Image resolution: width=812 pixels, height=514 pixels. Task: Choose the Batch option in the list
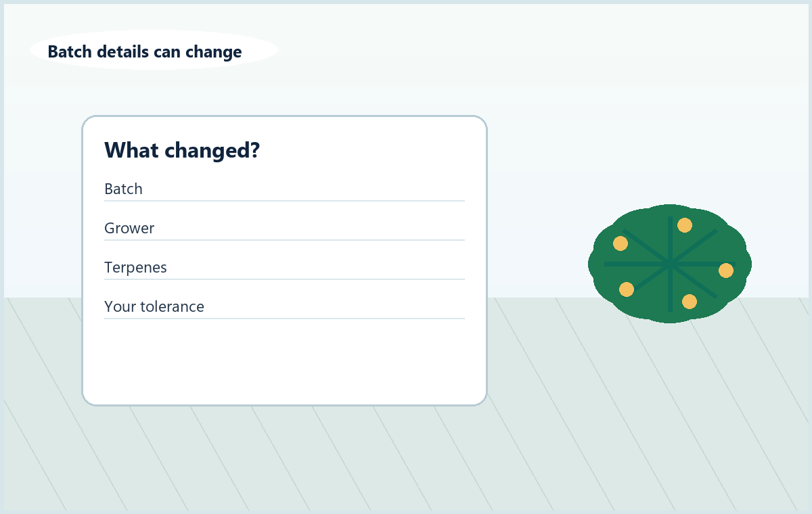pos(284,189)
